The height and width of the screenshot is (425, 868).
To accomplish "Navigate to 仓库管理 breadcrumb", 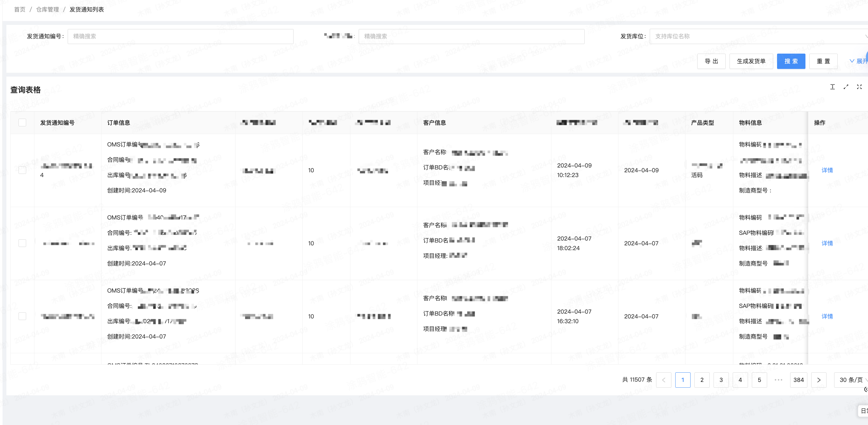I will click(x=48, y=10).
